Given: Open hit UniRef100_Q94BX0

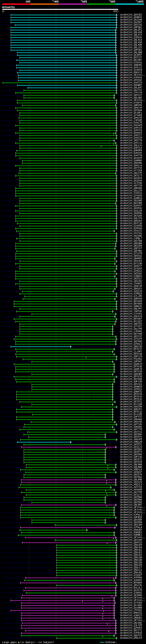Looking at the screenshot, I should coord(131,17).
